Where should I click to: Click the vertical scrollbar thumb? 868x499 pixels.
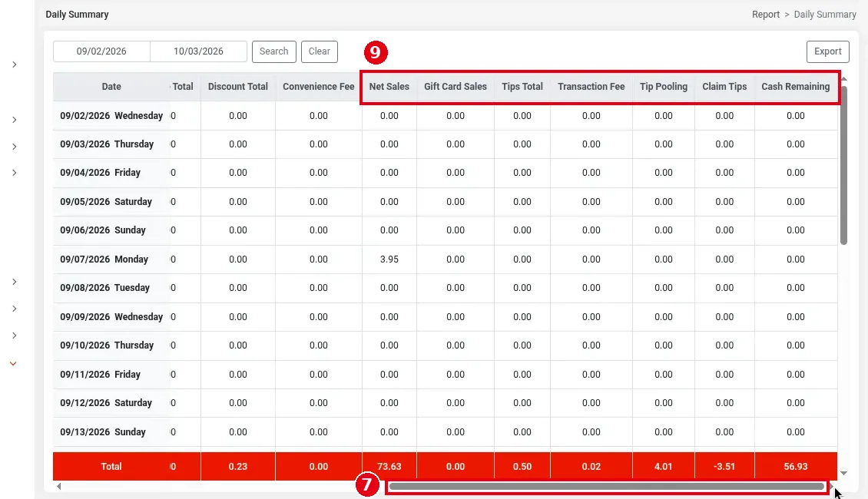coord(843,165)
